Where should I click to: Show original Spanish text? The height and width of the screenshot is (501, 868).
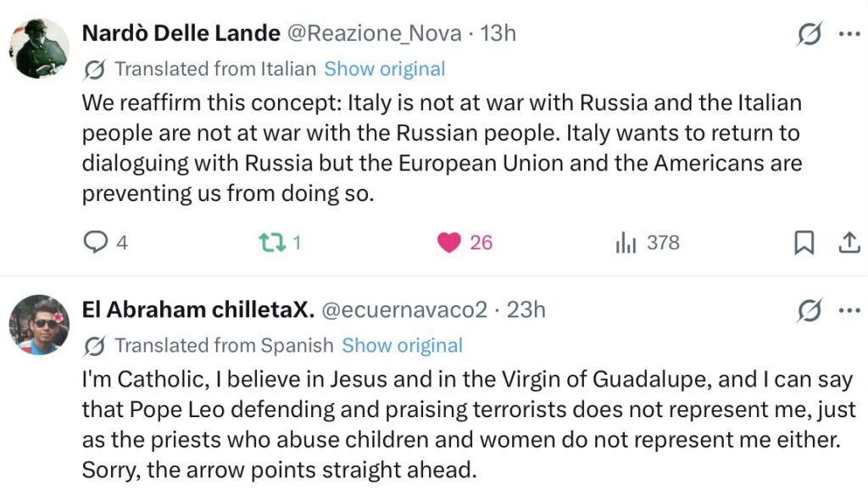[x=402, y=345]
